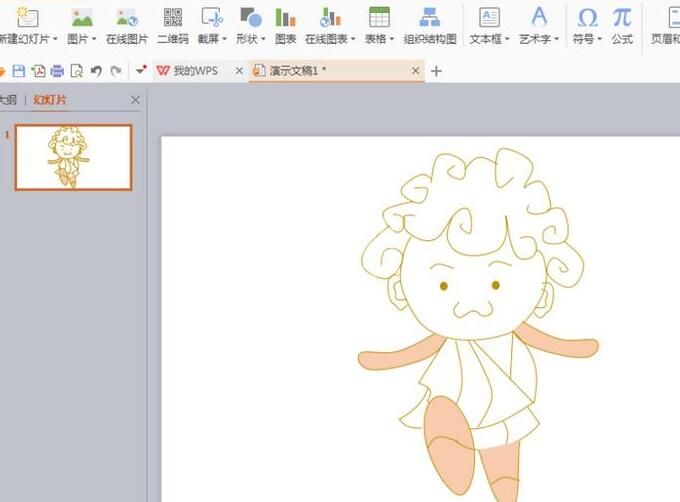Click the lamb drawing on the slide
This screenshot has width=680, height=502.
pos(478,324)
